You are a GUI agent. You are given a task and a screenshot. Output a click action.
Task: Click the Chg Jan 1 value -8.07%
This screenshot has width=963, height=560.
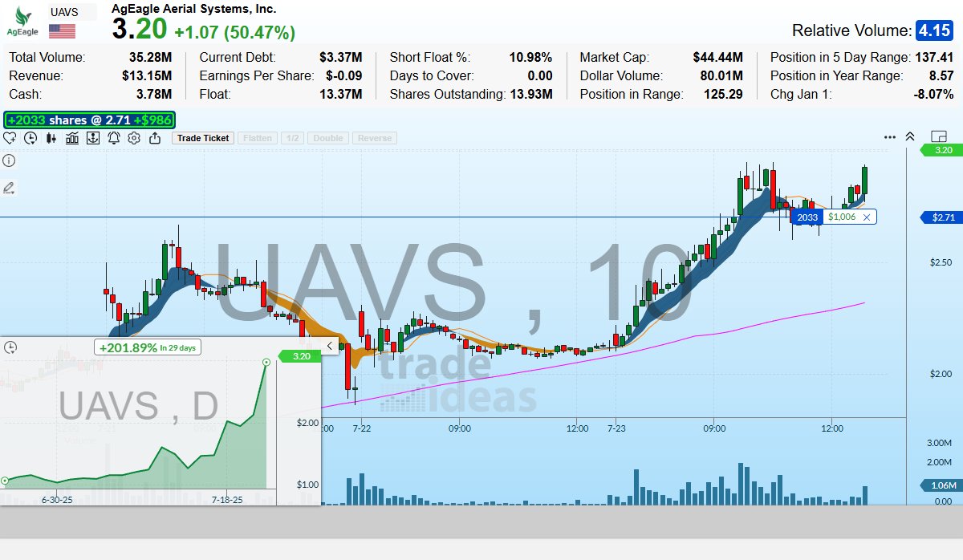933,94
